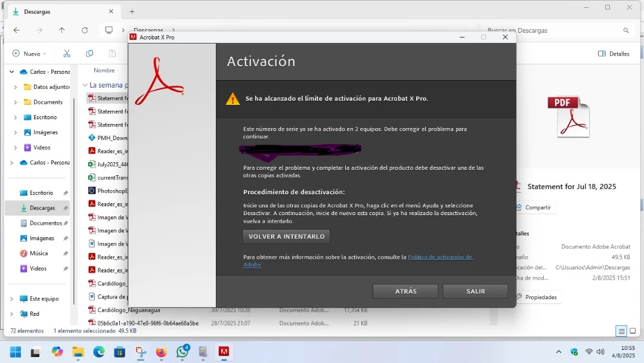Screen dimensions: 644x363
Task: Click the large PDF preview icon
Action: pyautogui.click(x=569, y=117)
